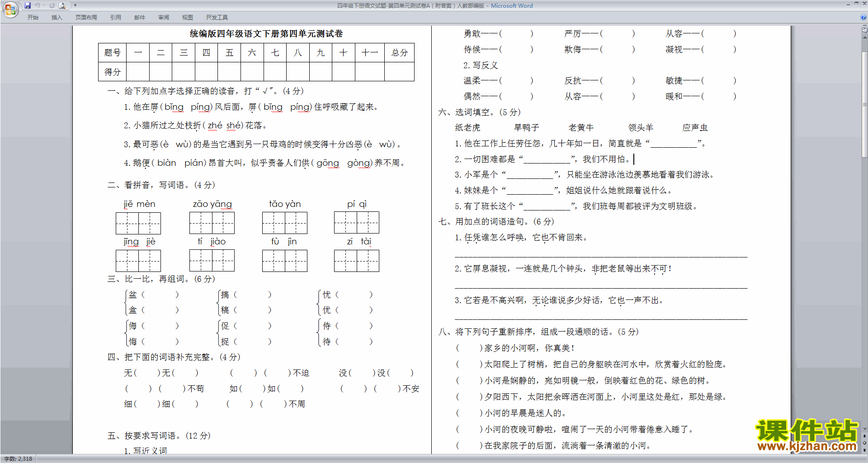Click the vertical scrollbar down arrow
868x463 pixels.
(864, 429)
